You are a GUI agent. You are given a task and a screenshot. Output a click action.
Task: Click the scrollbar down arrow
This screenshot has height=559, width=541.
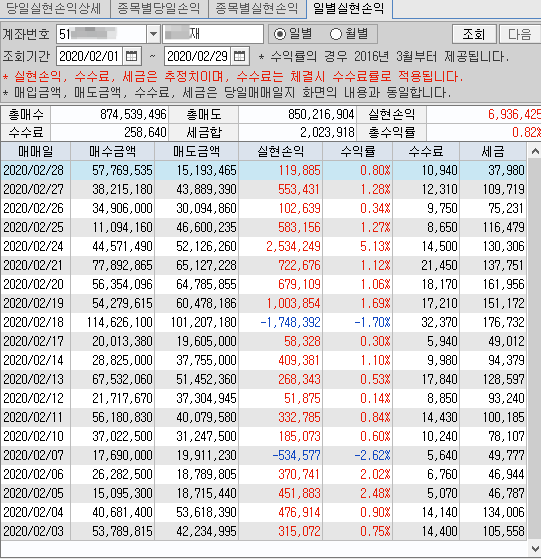535,548
